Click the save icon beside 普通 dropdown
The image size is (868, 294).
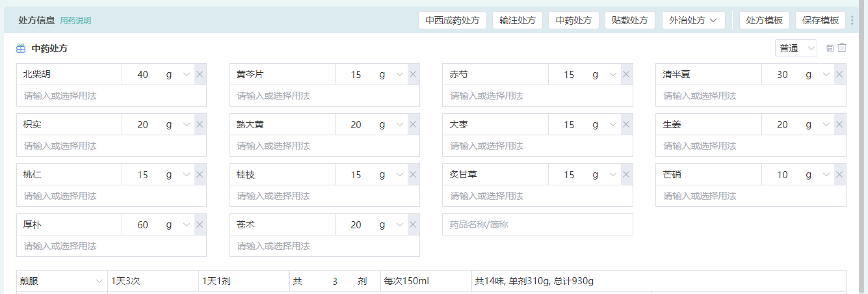point(830,48)
